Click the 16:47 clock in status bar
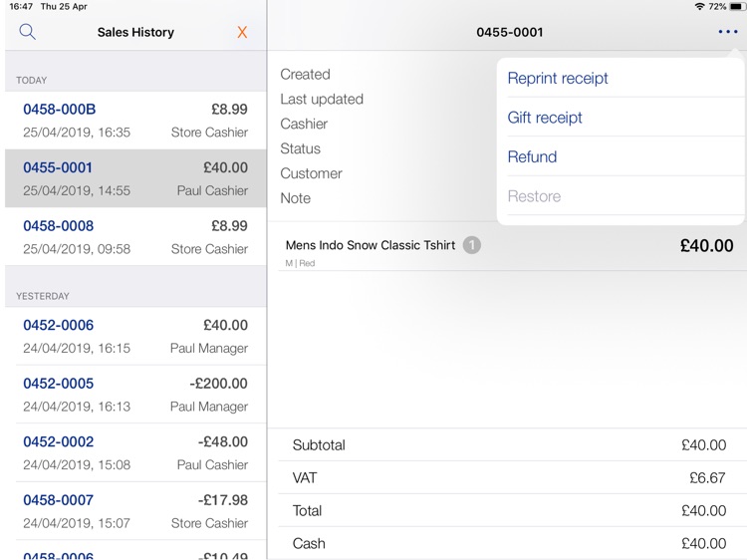The height and width of the screenshot is (560, 747). (21, 6)
